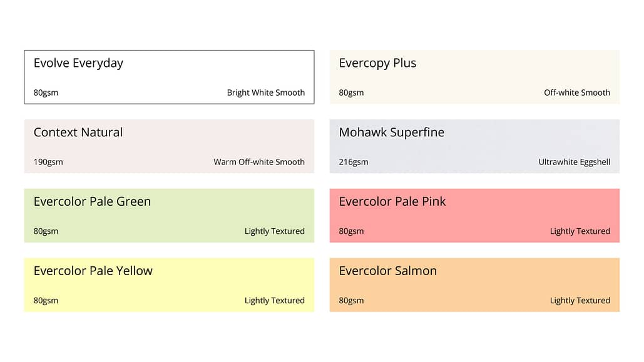Click the Bright White Smooth finish label
644x362 pixels.
[x=265, y=93]
